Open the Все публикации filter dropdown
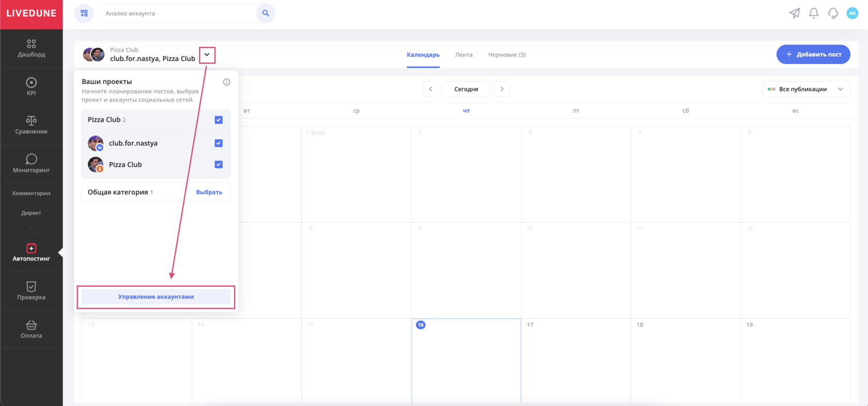The width and height of the screenshot is (868, 406). (x=806, y=89)
